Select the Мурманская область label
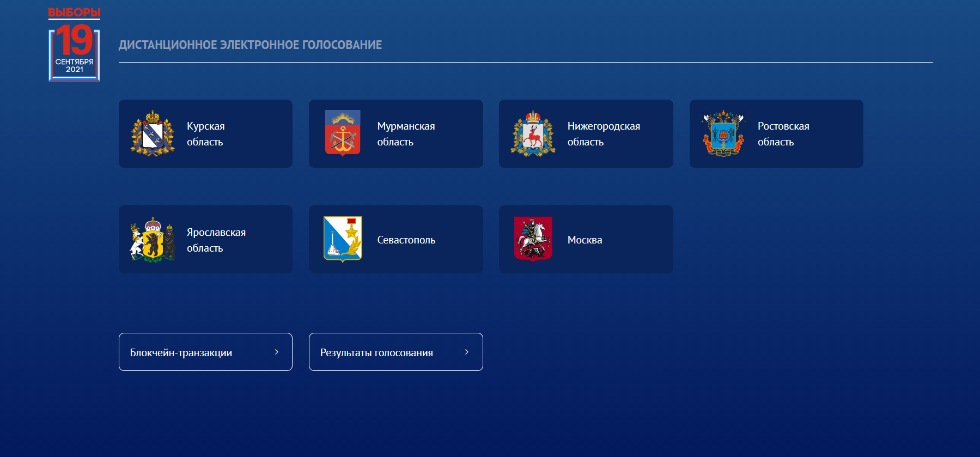The image size is (980, 457). point(406,134)
